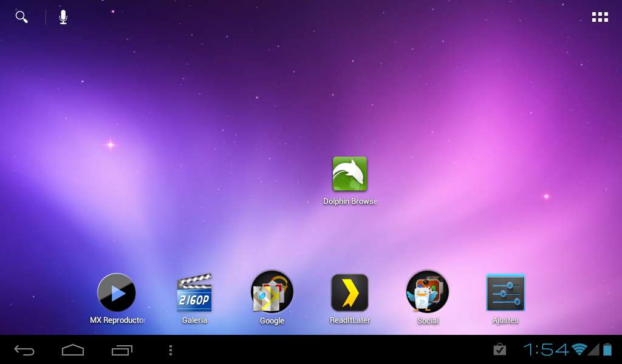Tap the signal strength indicator
The image size is (622, 364).
point(593,349)
